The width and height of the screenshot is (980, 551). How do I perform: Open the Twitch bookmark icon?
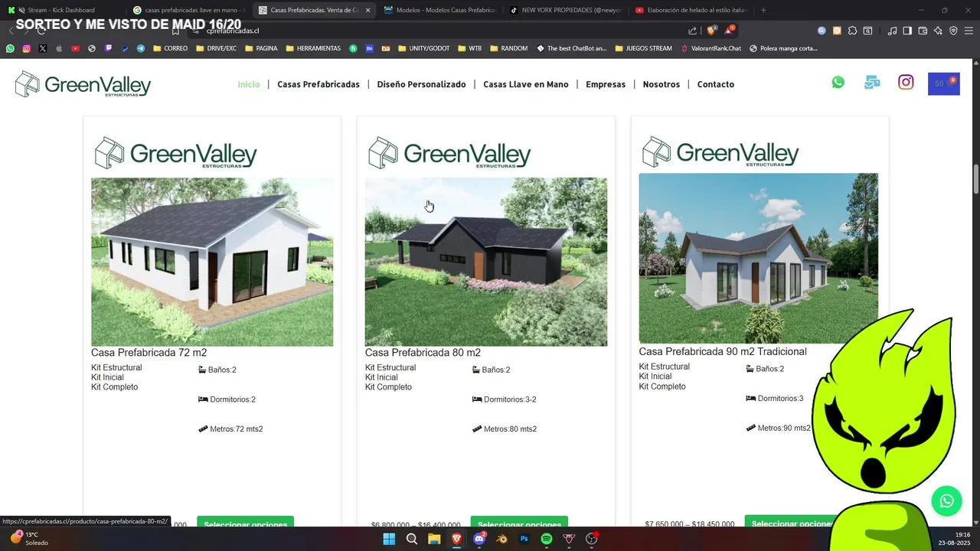coord(108,48)
